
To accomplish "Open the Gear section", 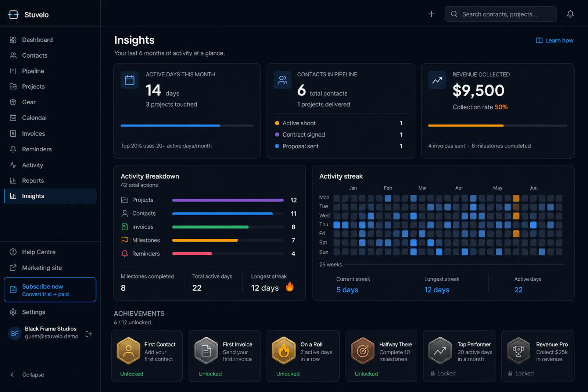I will tap(50, 102).
